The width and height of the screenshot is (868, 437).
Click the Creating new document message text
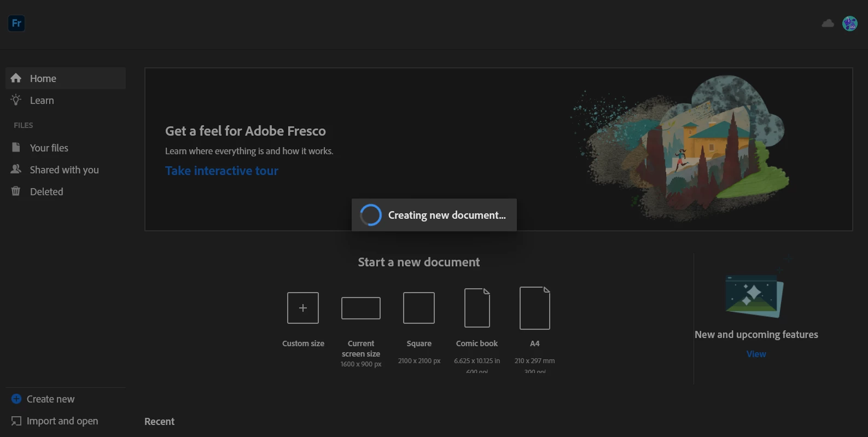[447, 215]
